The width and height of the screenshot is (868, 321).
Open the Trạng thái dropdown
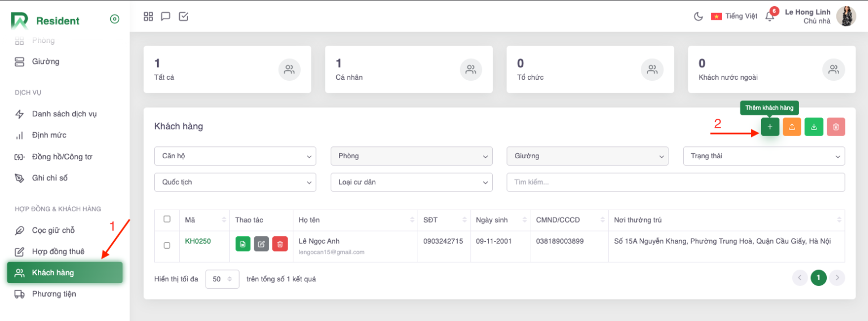click(x=763, y=156)
